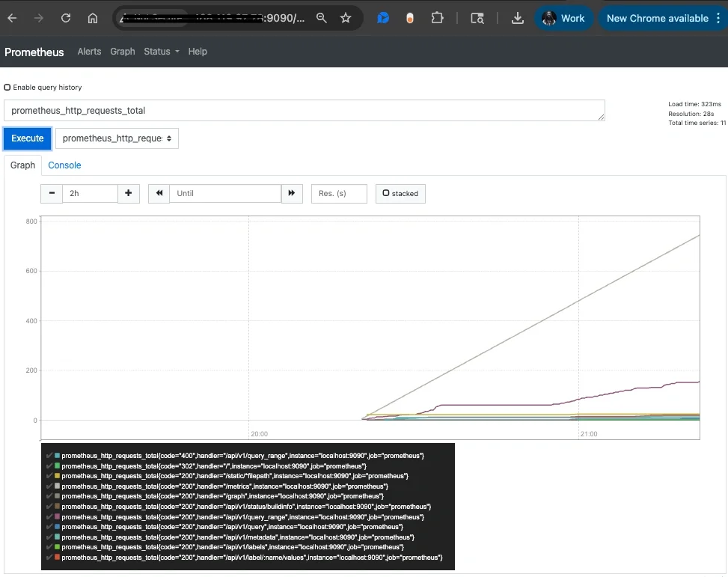
Task: Switch to the Console tab
Action: 64,165
